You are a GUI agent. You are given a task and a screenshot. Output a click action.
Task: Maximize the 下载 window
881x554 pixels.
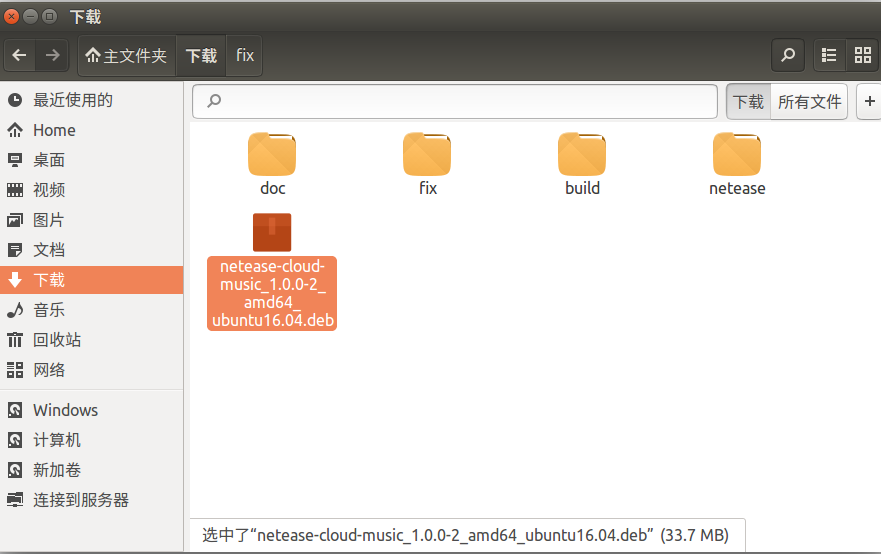(x=49, y=16)
